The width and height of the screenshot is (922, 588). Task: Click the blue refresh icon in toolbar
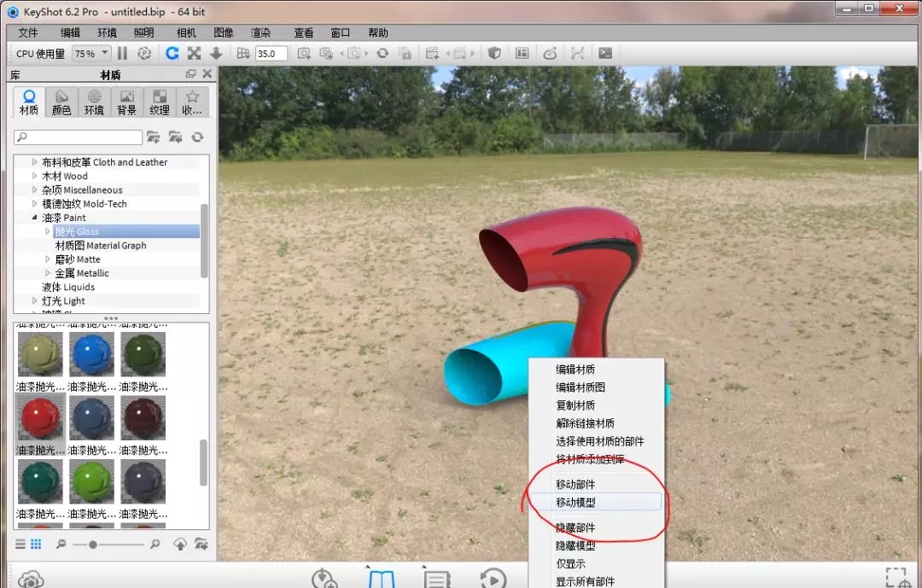(172, 53)
